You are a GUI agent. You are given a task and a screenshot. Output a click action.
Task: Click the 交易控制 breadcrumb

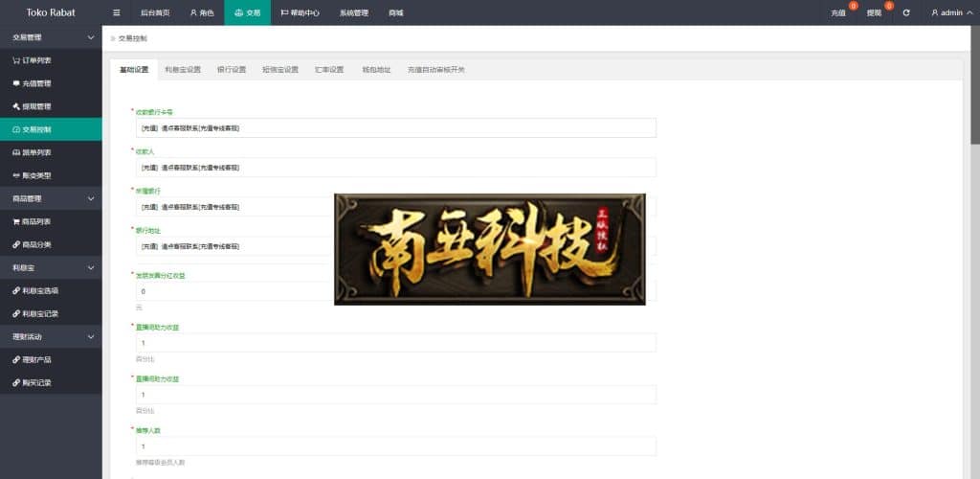point(132,38)
